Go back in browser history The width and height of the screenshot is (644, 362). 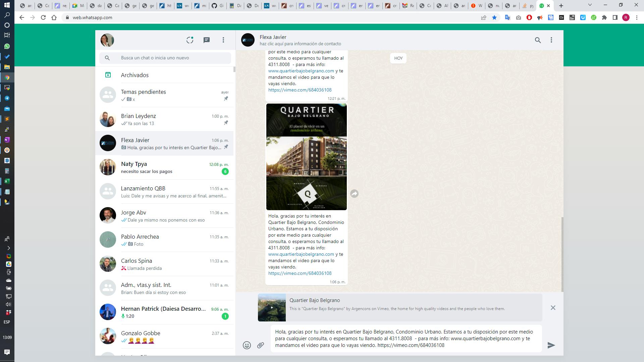point(22,17)
